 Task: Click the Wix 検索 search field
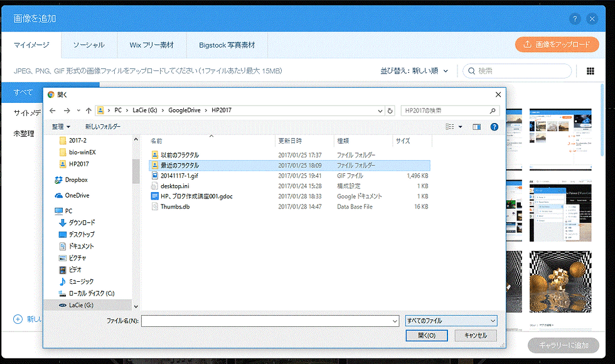coord(517,71)
